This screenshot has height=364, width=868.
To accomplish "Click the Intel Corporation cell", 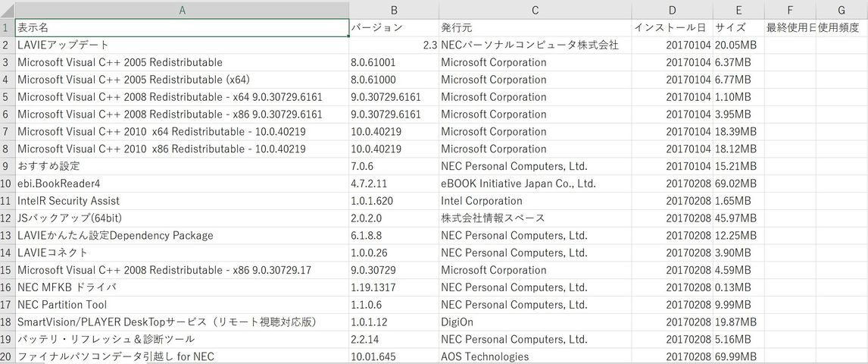I will pos(535,200).
